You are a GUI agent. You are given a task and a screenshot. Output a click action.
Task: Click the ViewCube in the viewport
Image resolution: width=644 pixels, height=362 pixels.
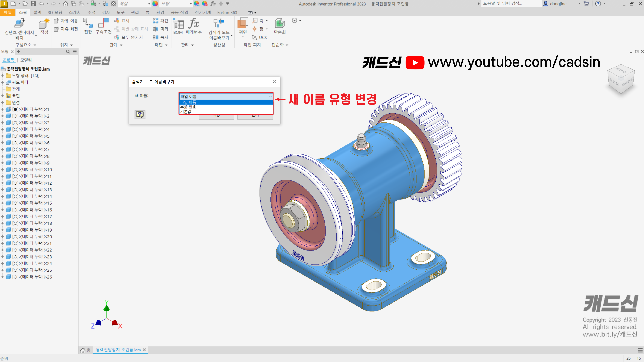(621, 79)
